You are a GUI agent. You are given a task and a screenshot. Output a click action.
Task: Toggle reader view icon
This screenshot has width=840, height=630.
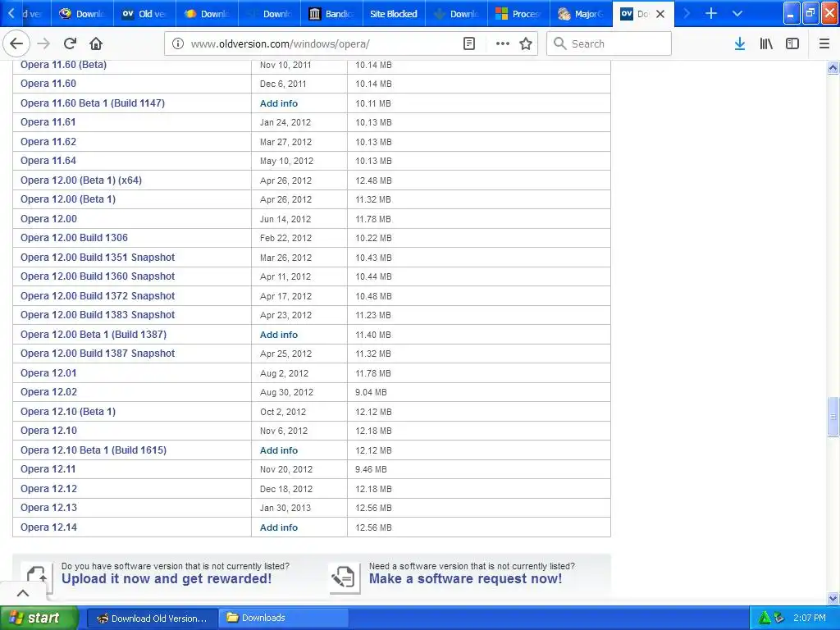point(468,44)
